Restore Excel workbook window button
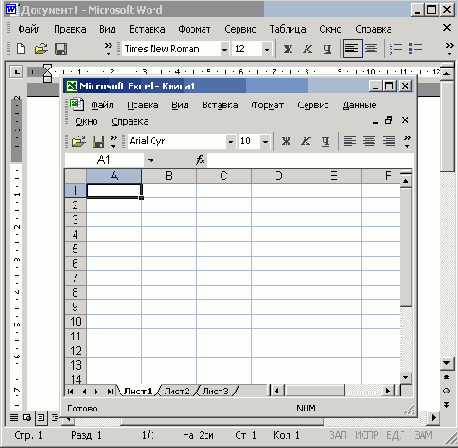 point(389,120)
